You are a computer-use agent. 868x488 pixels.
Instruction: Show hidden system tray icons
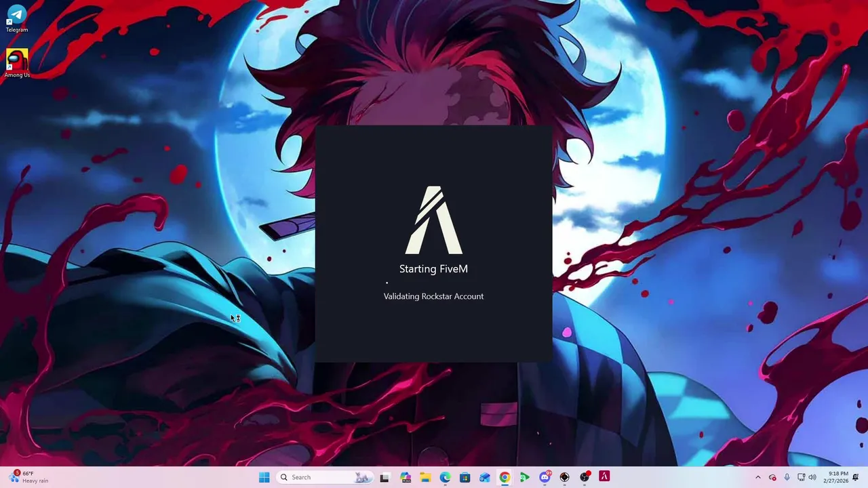[758, 477]
